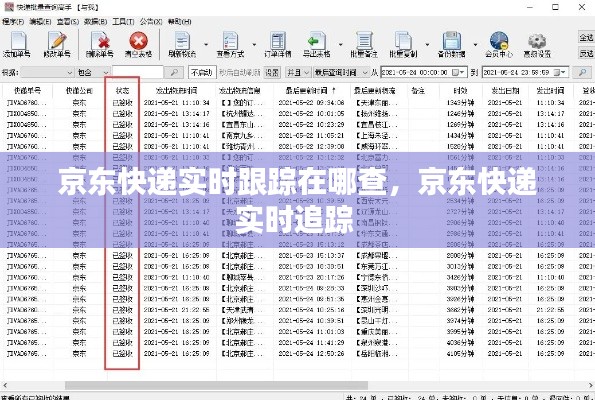Toggle the 不启动 auto-refresh button
595x400 pixels.
point(202,72)
